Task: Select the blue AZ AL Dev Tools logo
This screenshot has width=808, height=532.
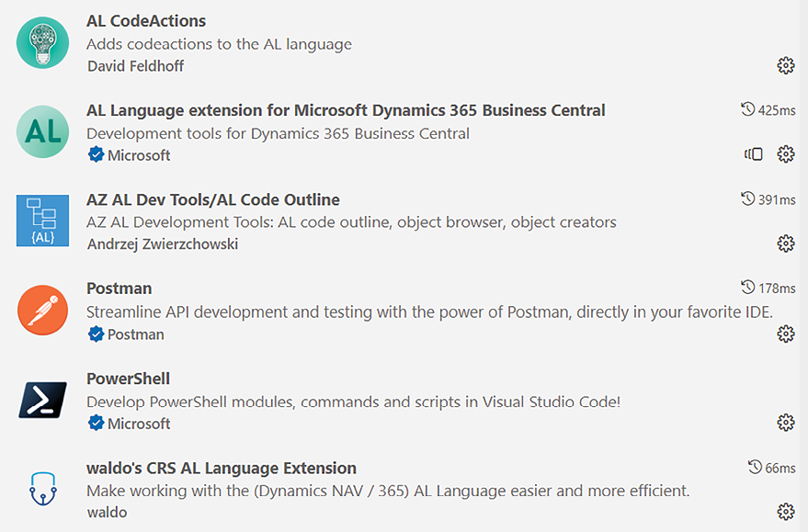Action: pos(43,221)
